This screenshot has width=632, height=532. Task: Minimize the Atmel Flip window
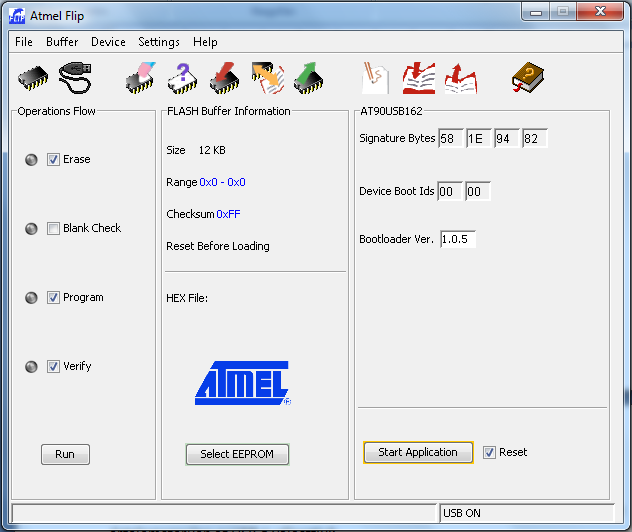[536, 12]
